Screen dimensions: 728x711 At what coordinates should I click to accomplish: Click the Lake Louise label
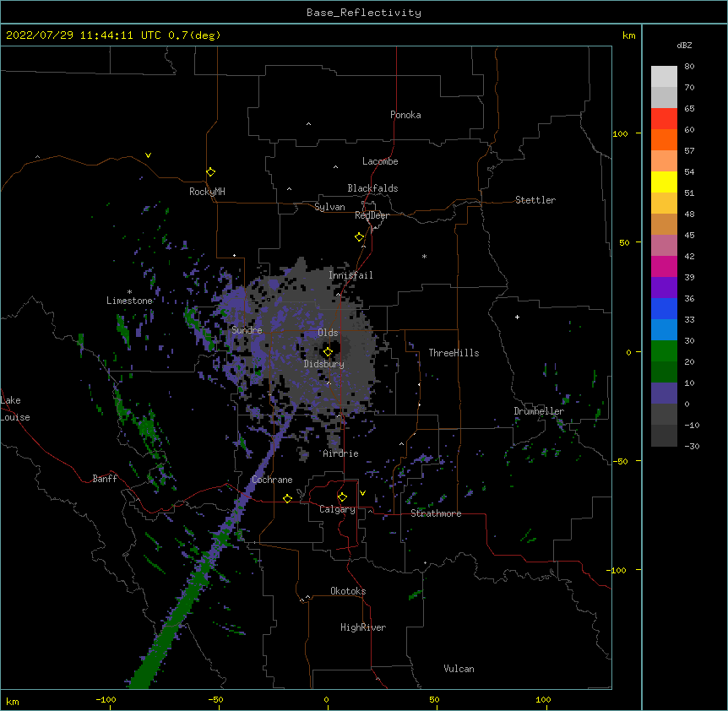15,409
